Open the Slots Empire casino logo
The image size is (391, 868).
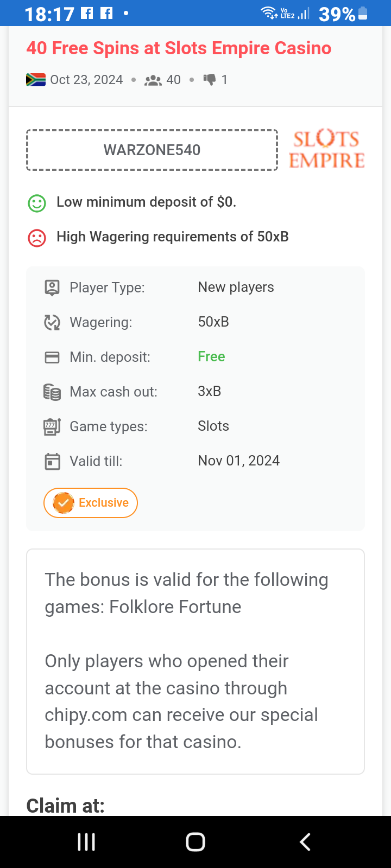[x=326, y=150]
